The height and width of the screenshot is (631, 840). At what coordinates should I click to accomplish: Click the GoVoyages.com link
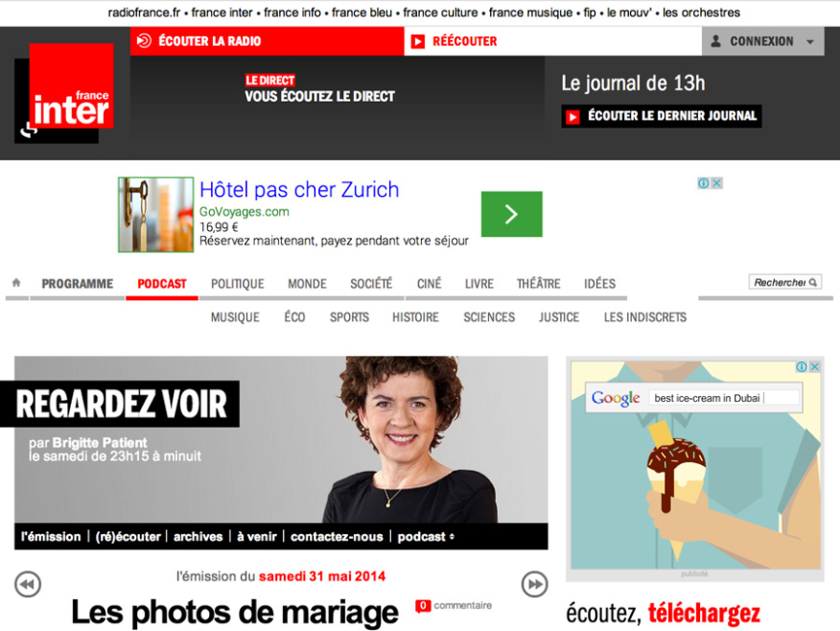[245, 212]
